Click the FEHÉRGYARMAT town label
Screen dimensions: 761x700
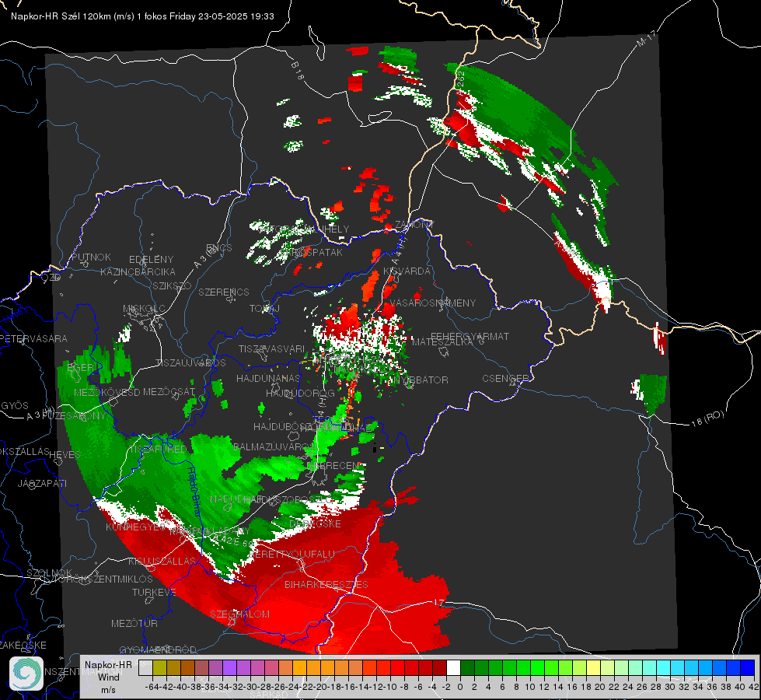tap(470, 336)
